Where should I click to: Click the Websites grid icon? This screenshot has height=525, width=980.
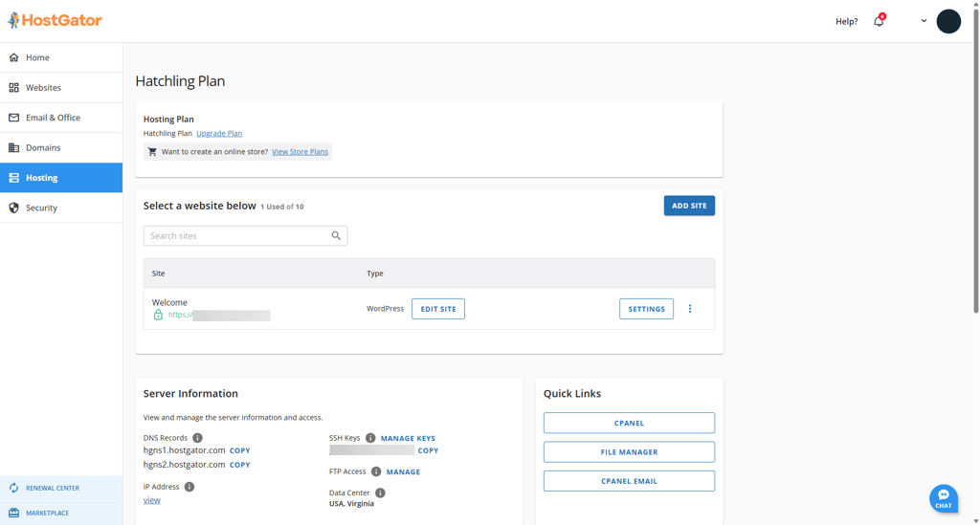coord(13,87)
